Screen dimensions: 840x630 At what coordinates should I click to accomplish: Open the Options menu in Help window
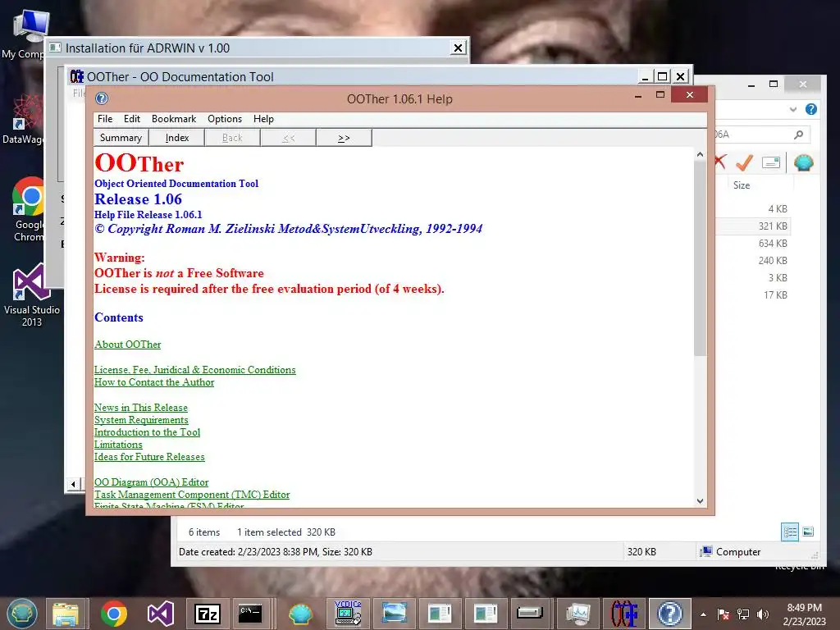click(225, 119)
